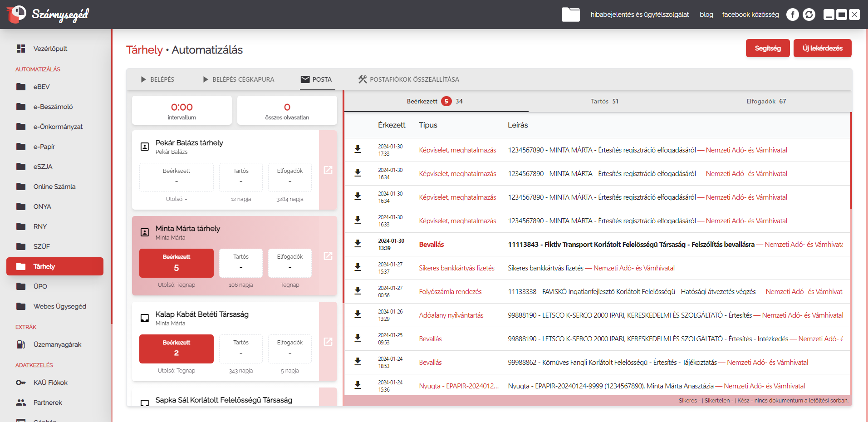Open the folder icon in top bar
868x422 pixels.
click(x=570, y=15)
